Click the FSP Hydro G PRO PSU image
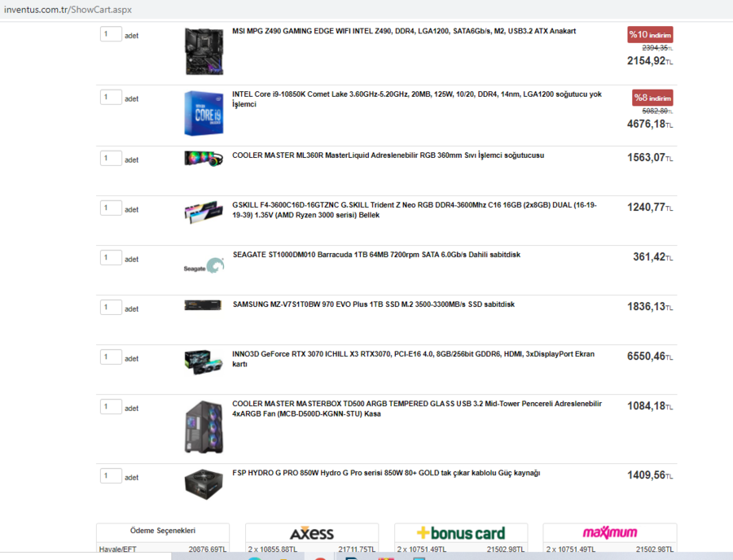The image size is (733, 560). [x=204, y=484]
